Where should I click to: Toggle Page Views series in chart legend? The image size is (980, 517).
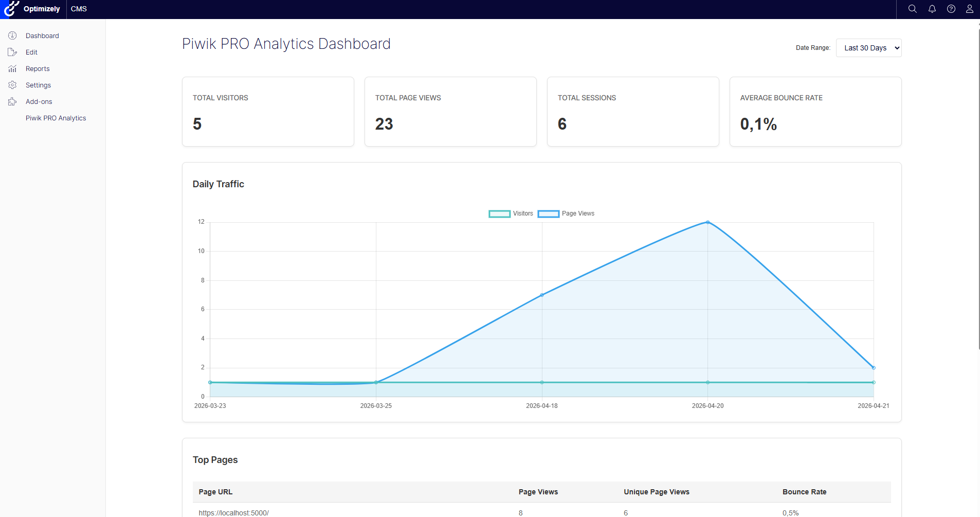coord(566,213)
